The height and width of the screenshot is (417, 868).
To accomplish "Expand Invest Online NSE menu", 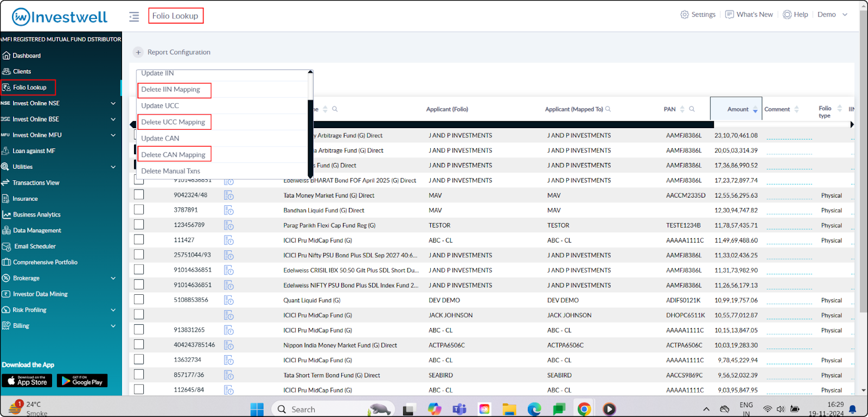I will 113,103.
